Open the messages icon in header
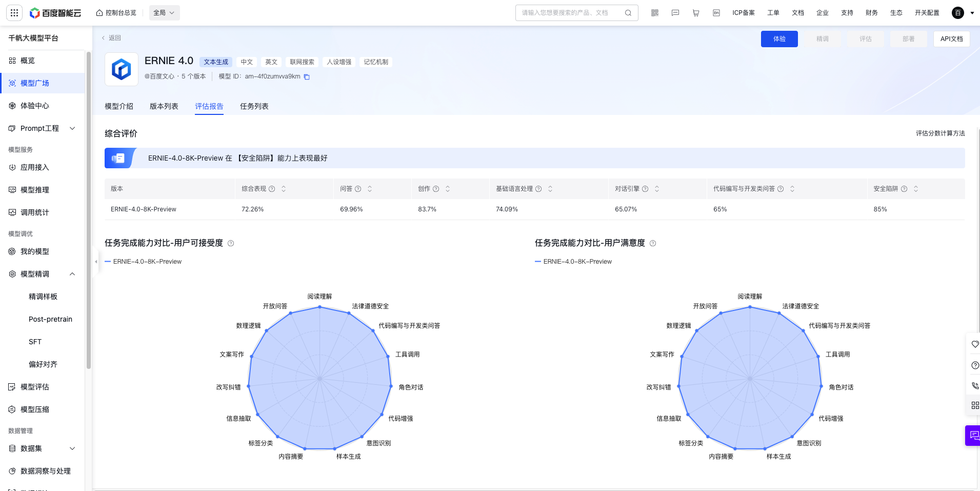Viewport: 980px width, 491px height. [675, 13]
